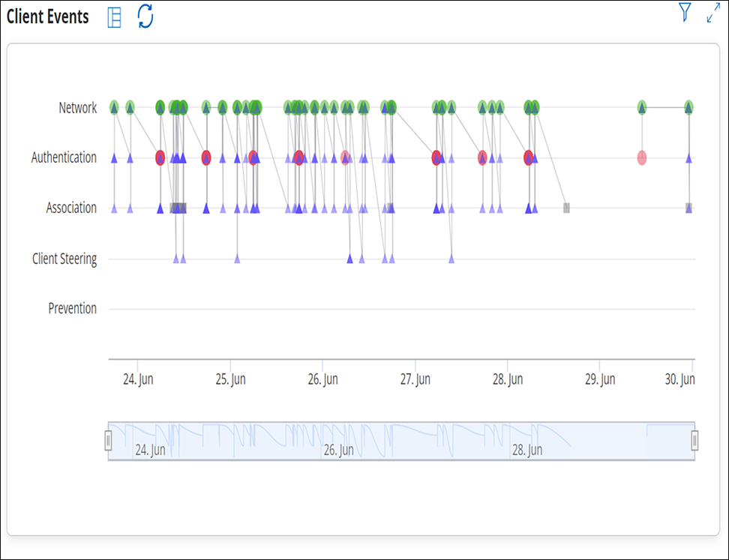Grab the left handle of range selector
729x560 pixels.
pyautogui.click(x=108, y=441)
